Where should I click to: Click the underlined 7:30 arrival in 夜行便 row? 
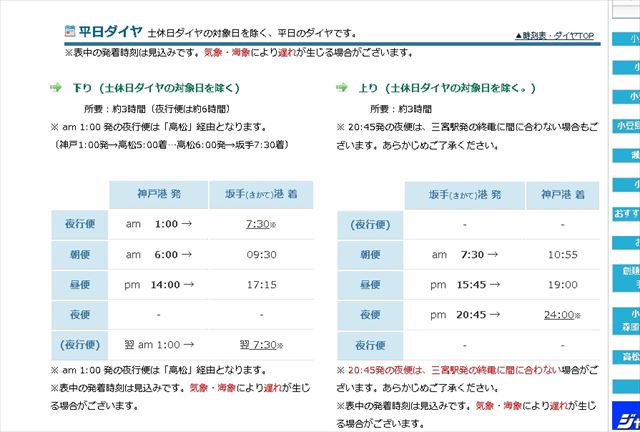click(x=259, y=224)
